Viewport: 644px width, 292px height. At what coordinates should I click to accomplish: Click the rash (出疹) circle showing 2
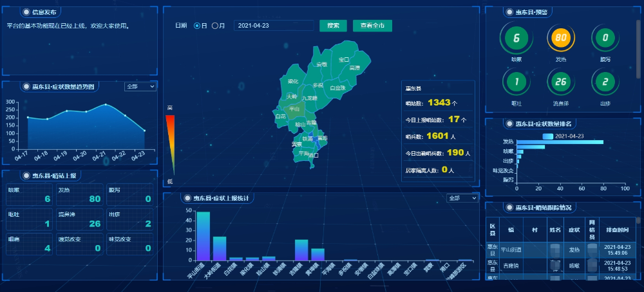[x=605, y=82]
